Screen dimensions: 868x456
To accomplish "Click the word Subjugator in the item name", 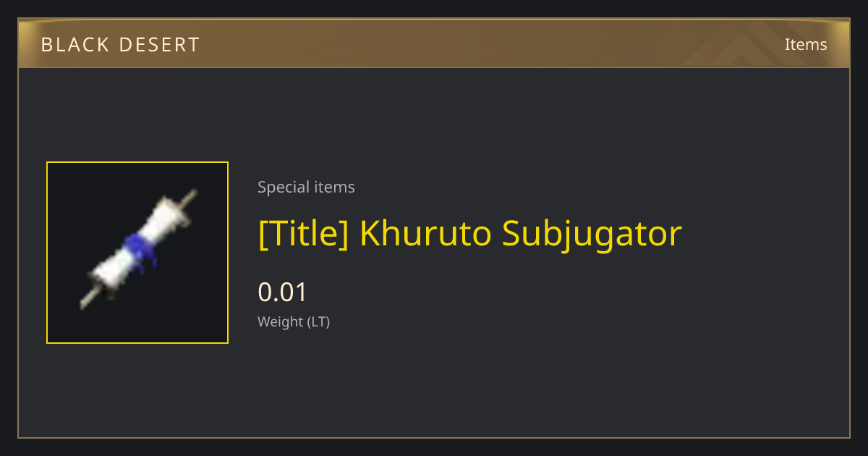I will [592, 235].
